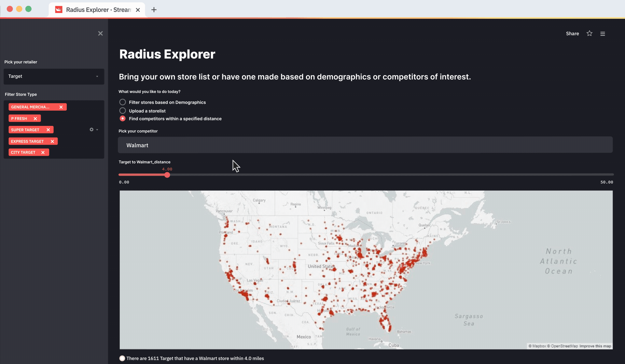The height and width of the screenshot is (364, 625).
Task: Remove the GENERAL MERCHA filter tag
Action: [61, 107]
